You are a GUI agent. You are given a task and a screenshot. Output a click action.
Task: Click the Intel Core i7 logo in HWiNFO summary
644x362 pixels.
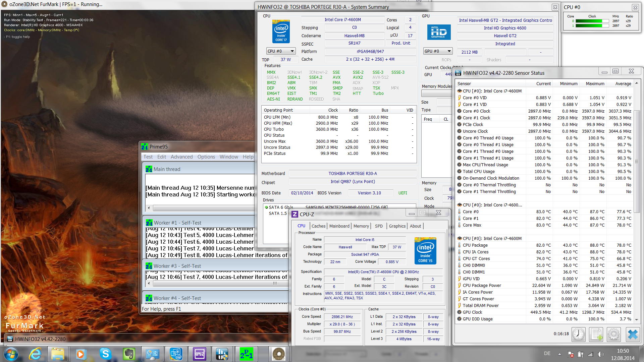(281, 32)
